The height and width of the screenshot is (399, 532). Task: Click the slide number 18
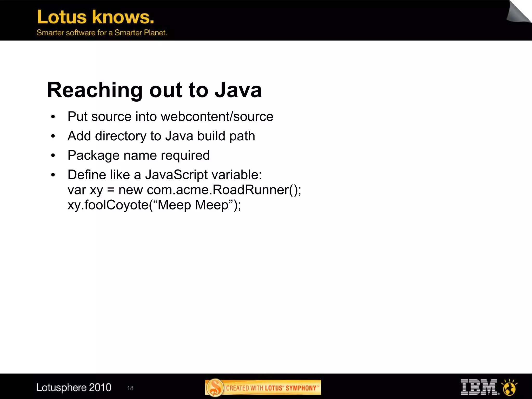click(x=130, y=388)
